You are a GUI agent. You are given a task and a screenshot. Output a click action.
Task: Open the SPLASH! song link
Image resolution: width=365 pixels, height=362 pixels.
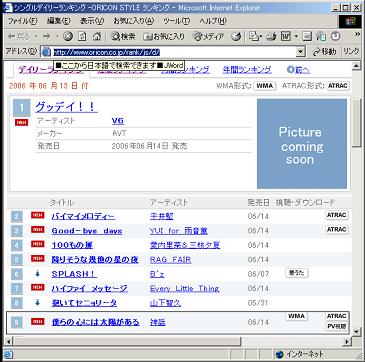coord(74,274)
